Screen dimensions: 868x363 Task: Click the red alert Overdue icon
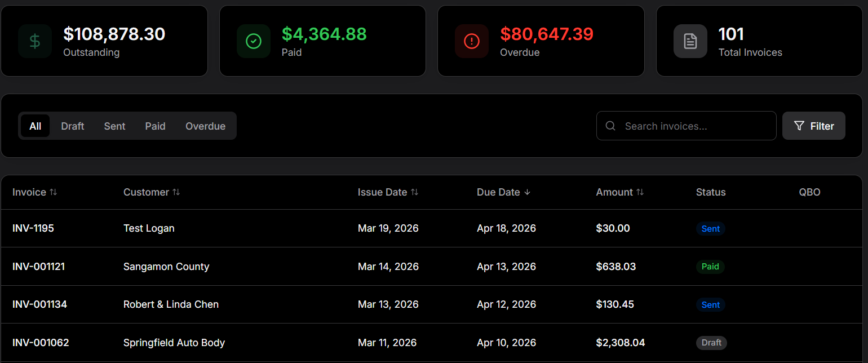[472, 41]
